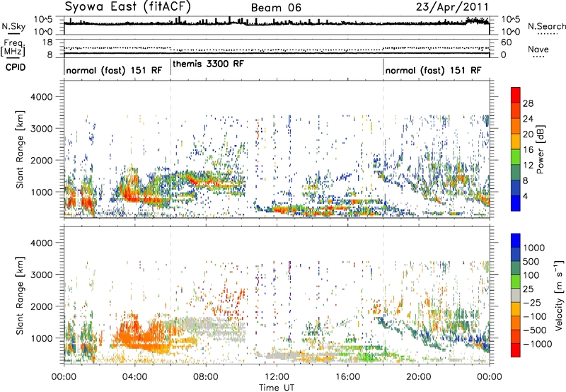
Task: Click the '08:00' time axis tick label
Action: 206,377
